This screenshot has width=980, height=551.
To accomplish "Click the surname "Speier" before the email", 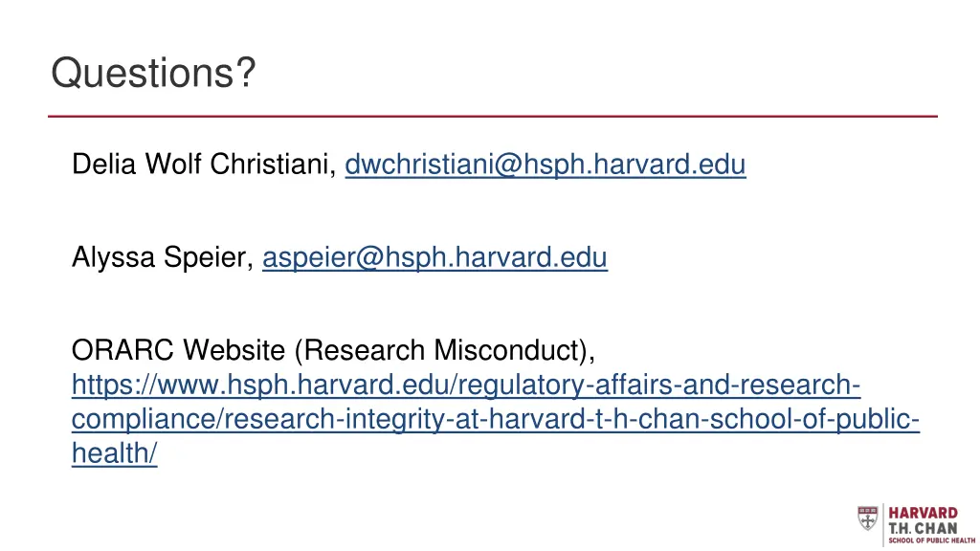I will pos(213,257).
